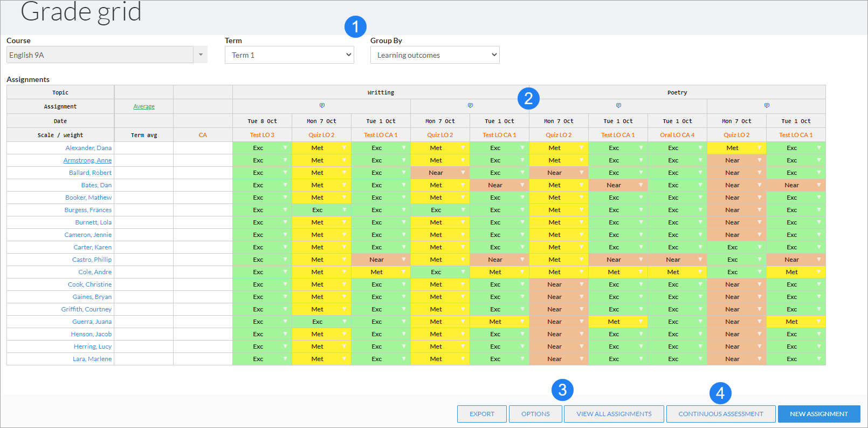This screenshot has width=868, height=428.
Task: Open the Options button
Action: click(x=535, y=414)
